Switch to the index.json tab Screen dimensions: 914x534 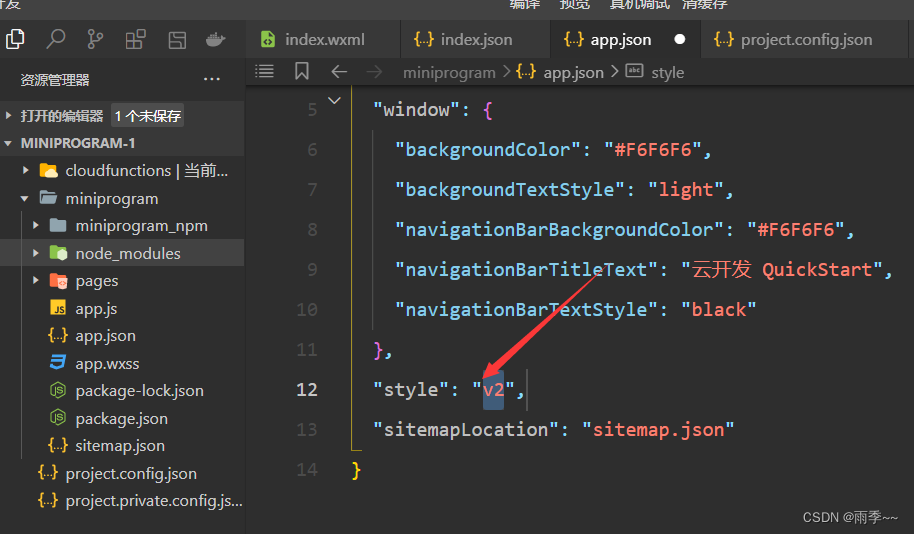tap(475, 40)
